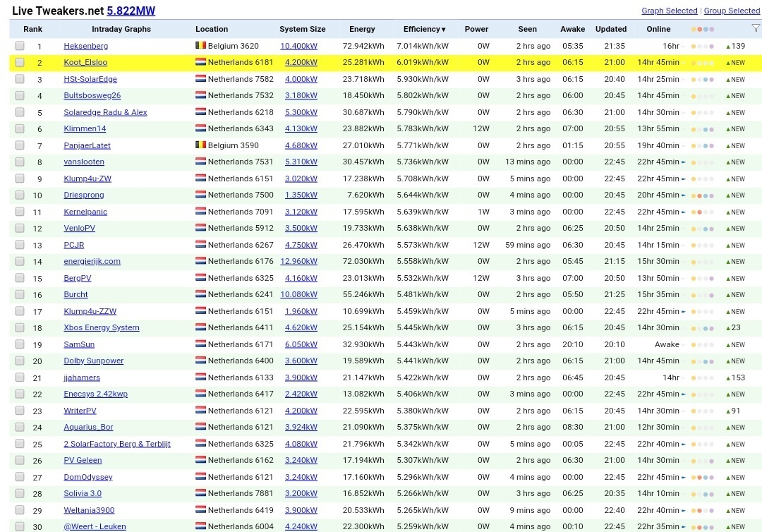Select the checkbox next to Solivia 3.0

19,493
